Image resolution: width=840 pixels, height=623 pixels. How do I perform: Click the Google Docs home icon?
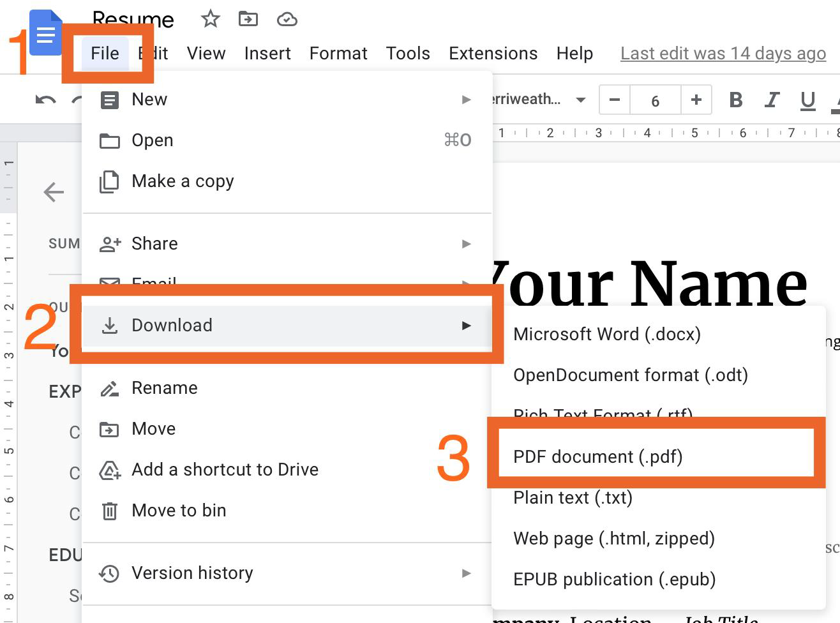[45, 33]
